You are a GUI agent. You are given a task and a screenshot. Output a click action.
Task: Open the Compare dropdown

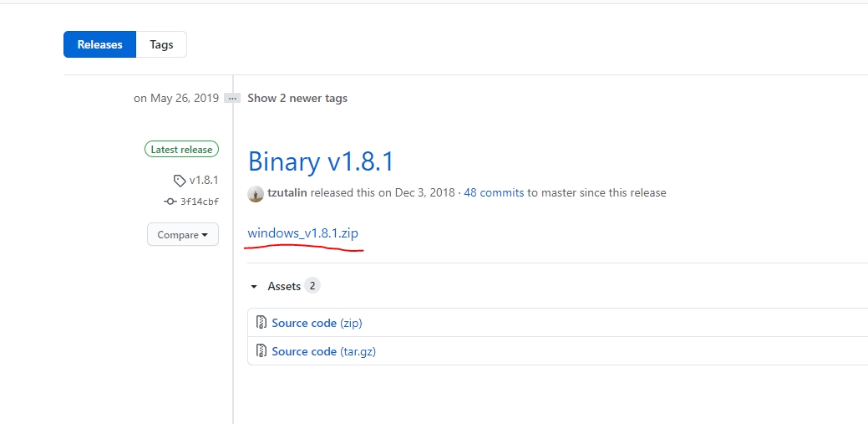182,235
